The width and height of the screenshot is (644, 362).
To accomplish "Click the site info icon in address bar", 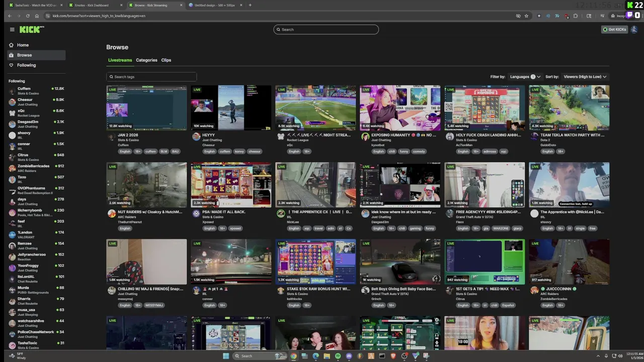I will coord(48,16).
